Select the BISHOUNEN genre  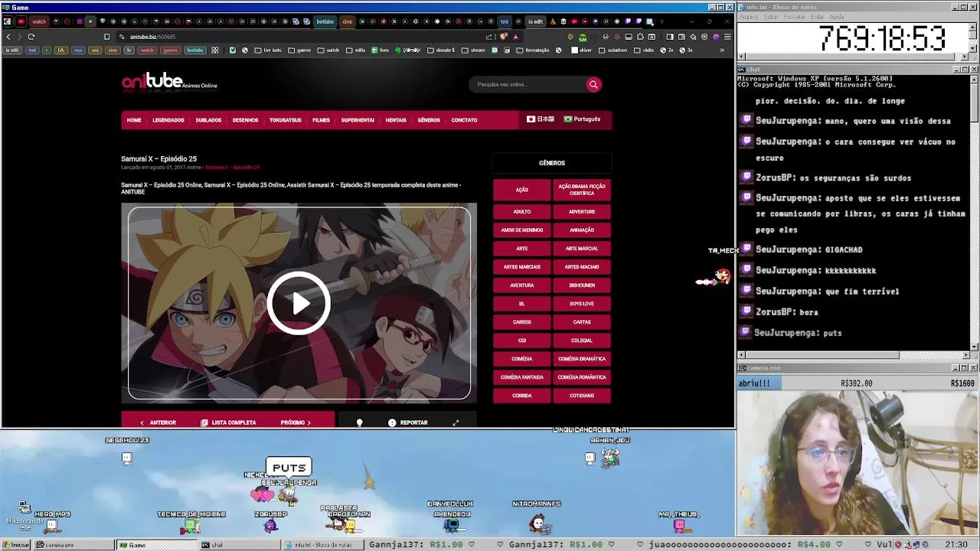[582, 285]
